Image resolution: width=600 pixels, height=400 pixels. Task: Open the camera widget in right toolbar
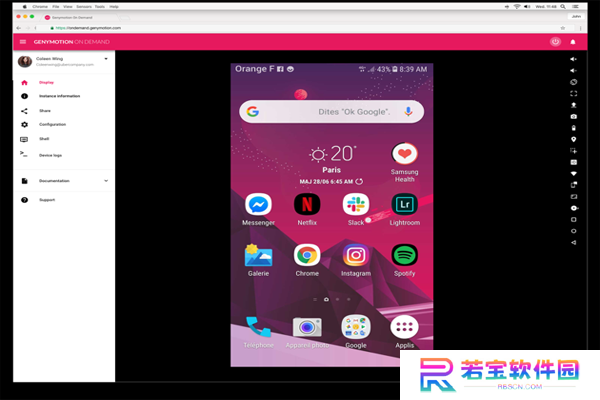click(x=573, y=116)
